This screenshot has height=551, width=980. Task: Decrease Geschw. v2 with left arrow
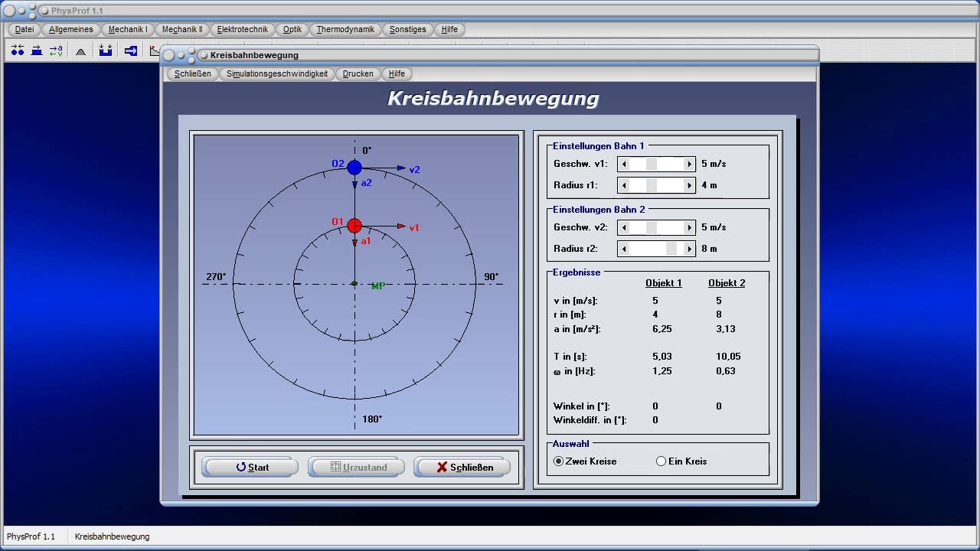pyautogui.click(x=623, y=227)
